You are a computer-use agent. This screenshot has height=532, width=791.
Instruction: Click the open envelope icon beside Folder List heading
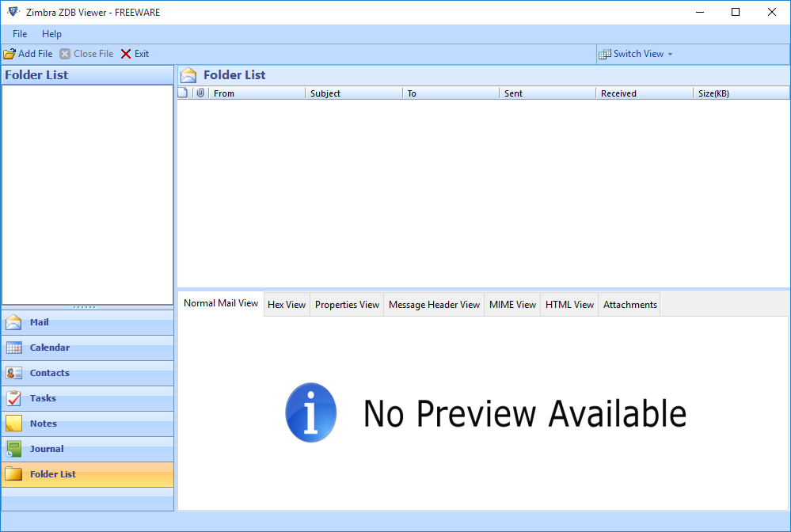click(188, 75)
